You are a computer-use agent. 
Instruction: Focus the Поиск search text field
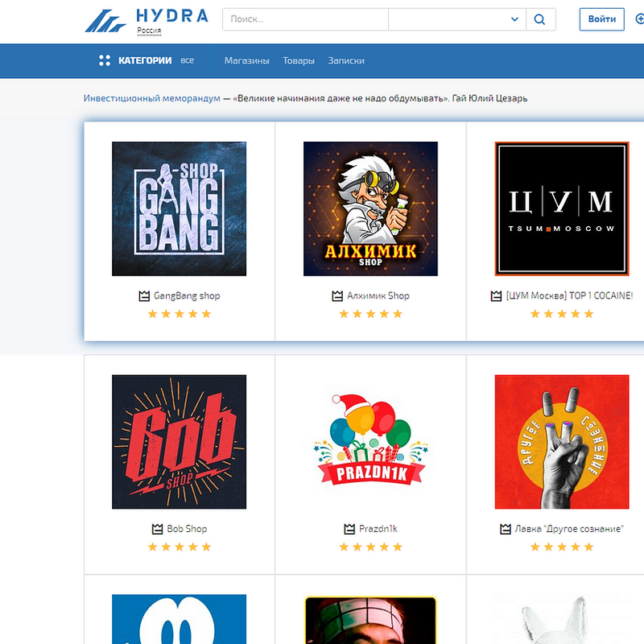304,19
